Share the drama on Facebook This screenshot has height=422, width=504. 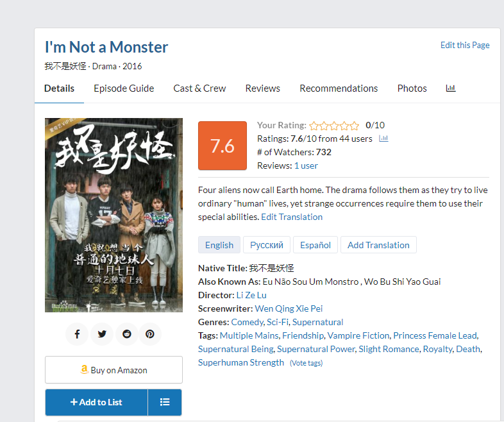click(77, 334)
